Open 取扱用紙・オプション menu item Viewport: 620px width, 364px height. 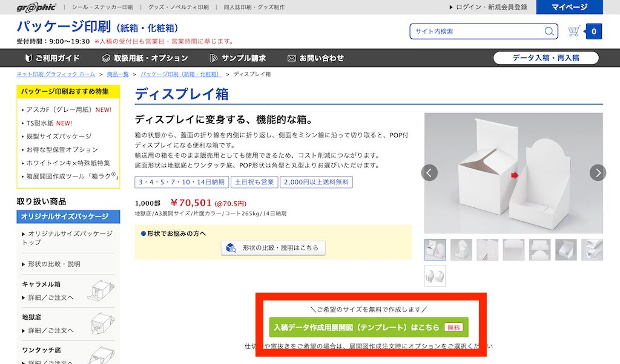(145, 58)
